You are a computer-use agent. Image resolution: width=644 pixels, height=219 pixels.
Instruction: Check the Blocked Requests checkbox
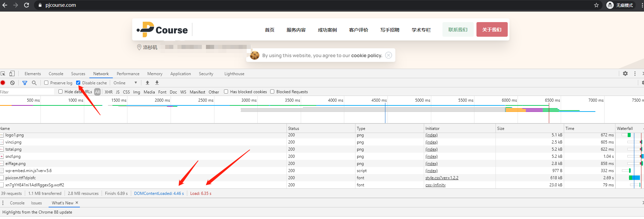coord(272,91)
